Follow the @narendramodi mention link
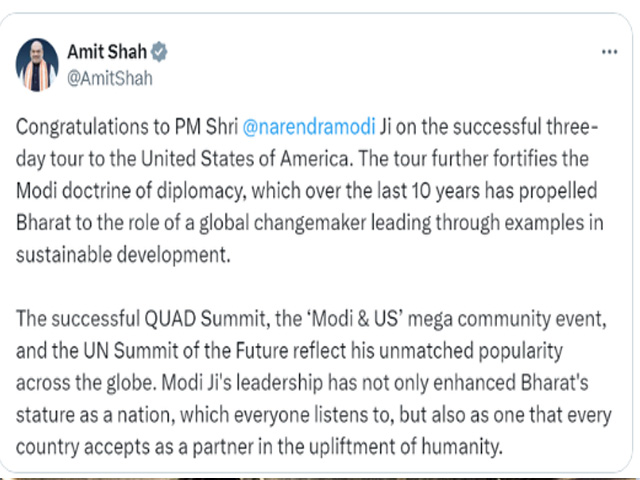Screen dimensions: 640x480 309,127
